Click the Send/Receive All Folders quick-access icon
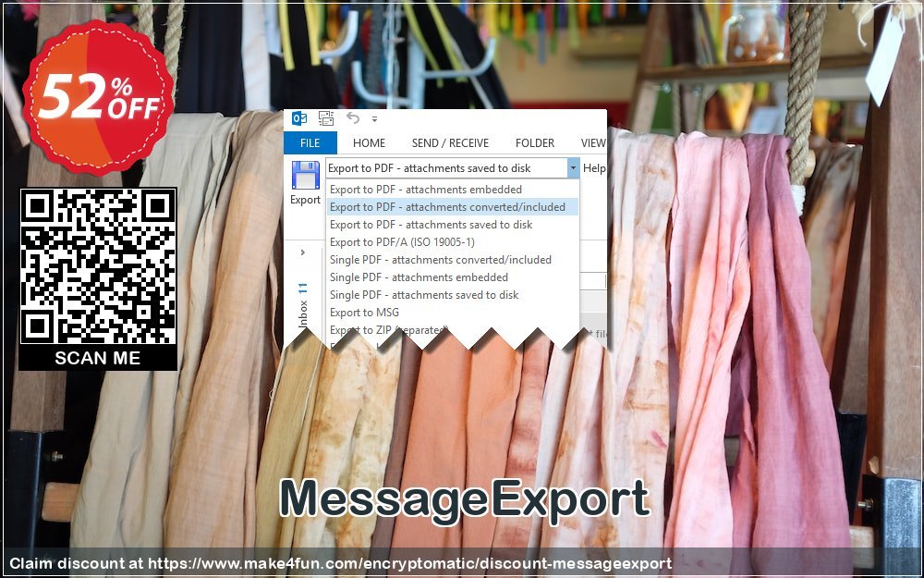 (326, 118)
